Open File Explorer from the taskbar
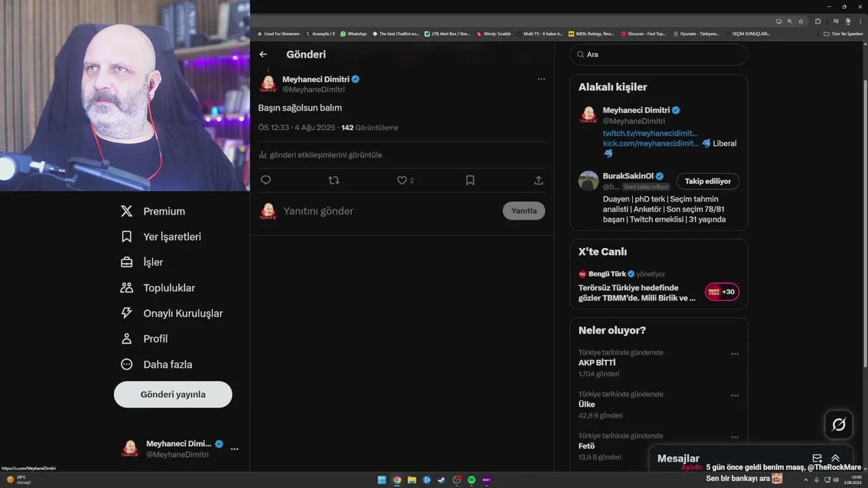This screenshot has width=868, height=488. coord(412,480)
